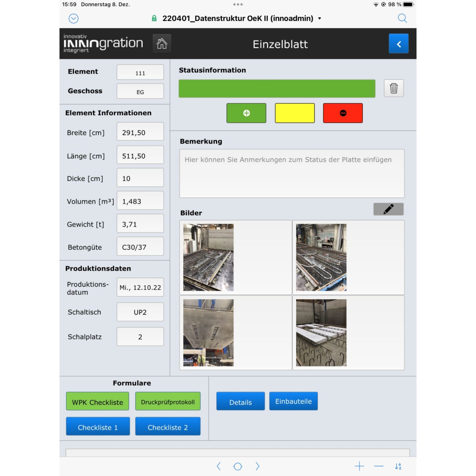Image resolution: width=476 pixels, height=476 pixels.
Task: Collapse the view with the top-left chevron
Action: [73, 19]
